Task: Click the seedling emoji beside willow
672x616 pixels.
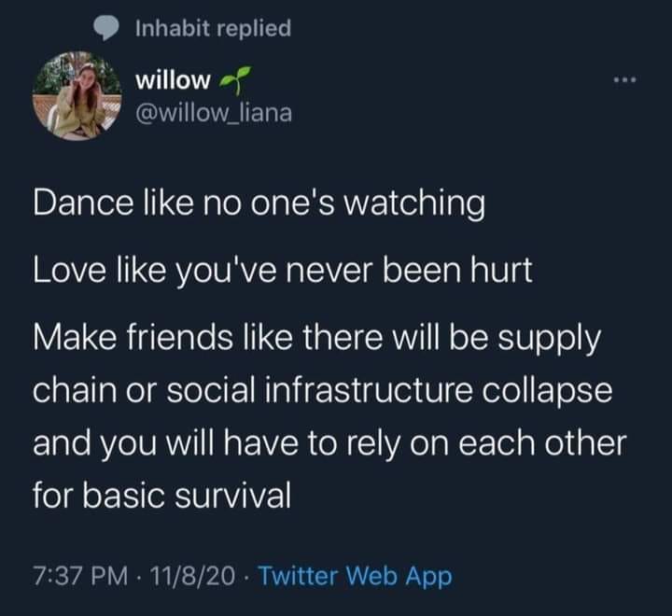Action: coord(235,79)
